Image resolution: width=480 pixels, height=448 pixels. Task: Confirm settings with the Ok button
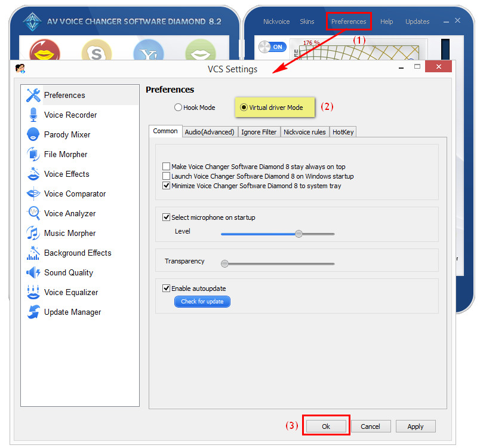326,426
